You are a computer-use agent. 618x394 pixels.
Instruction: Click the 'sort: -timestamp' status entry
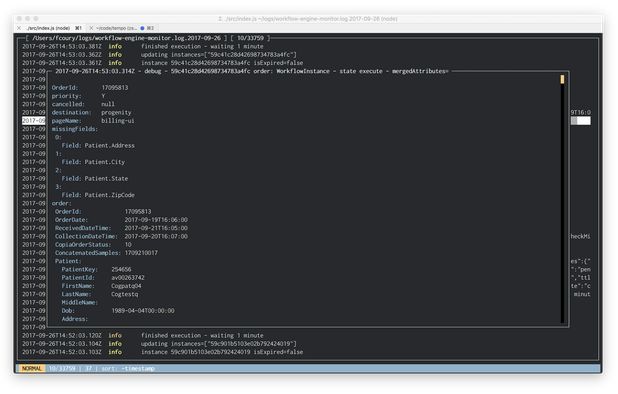(x=128, y=368)
